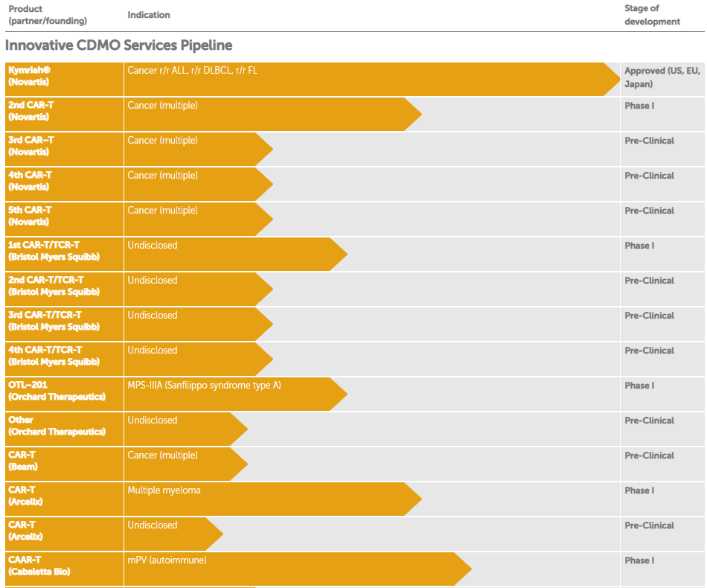
Task: Click "Undisclosed" in the 3rd CAR-T/TCR-T row
Action: (x=153, y=315)
